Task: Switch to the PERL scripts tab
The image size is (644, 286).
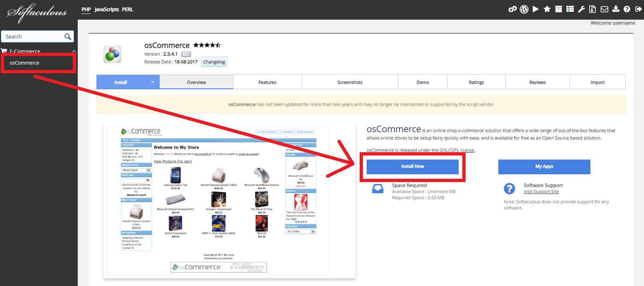Action: (x=128, y=9)
